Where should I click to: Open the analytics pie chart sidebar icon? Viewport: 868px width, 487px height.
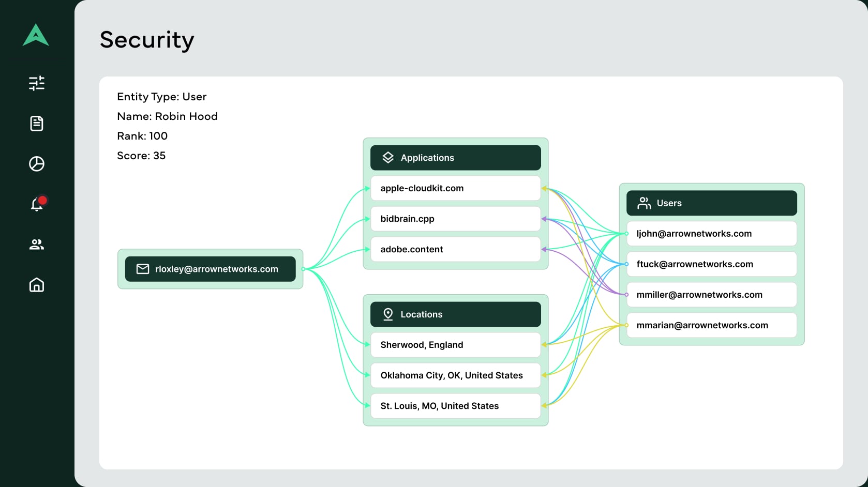point(36,164)
